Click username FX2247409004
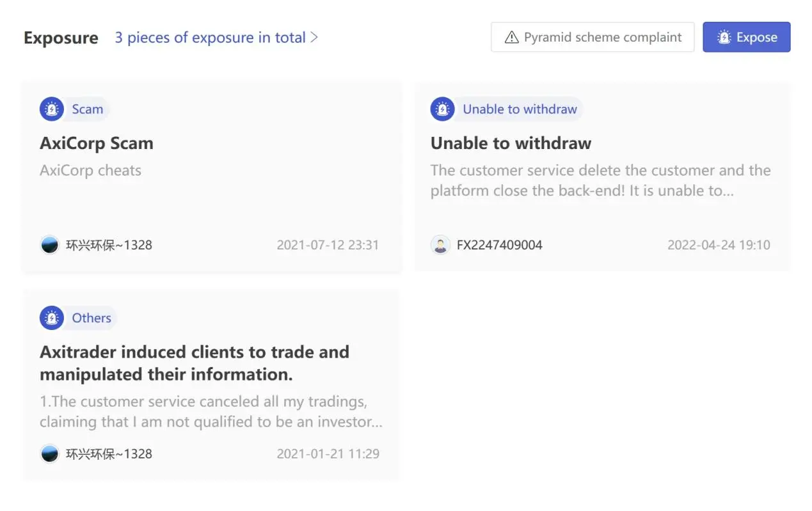The width and height of the screenshot is (812, 511). point(499,245)
